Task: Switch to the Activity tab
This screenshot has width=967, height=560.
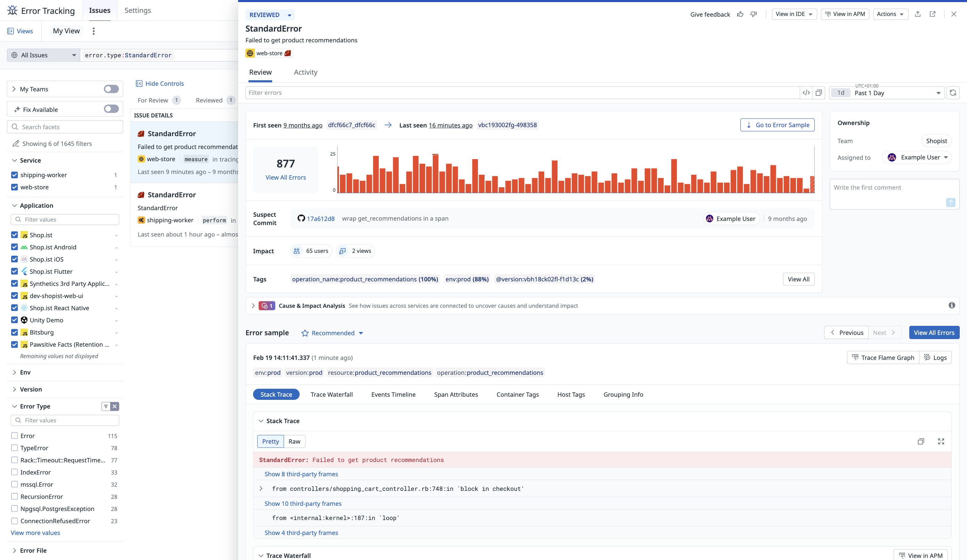Action: point(306,72)
